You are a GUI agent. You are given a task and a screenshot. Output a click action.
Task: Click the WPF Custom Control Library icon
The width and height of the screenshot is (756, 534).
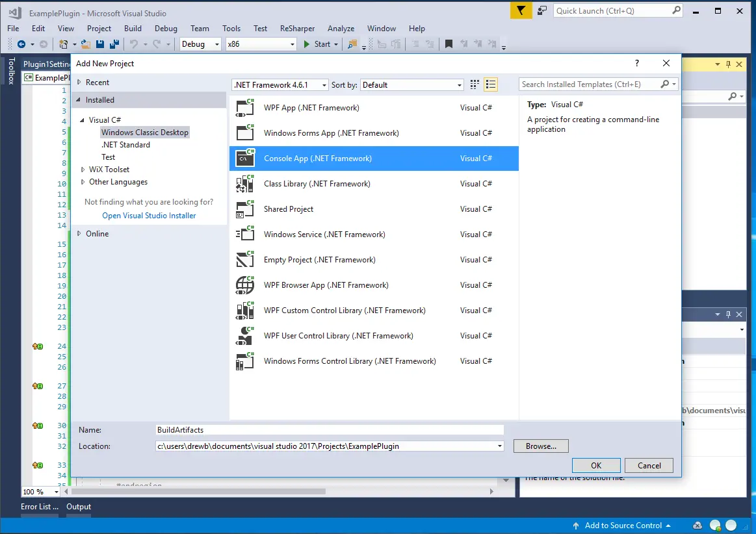click(x=245, y=311)
